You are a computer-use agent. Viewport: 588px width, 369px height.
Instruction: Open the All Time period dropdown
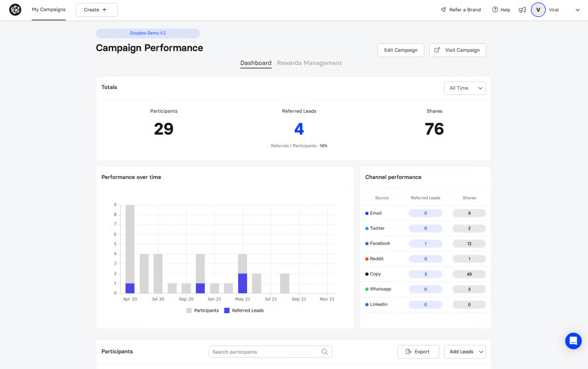point(465,88)
